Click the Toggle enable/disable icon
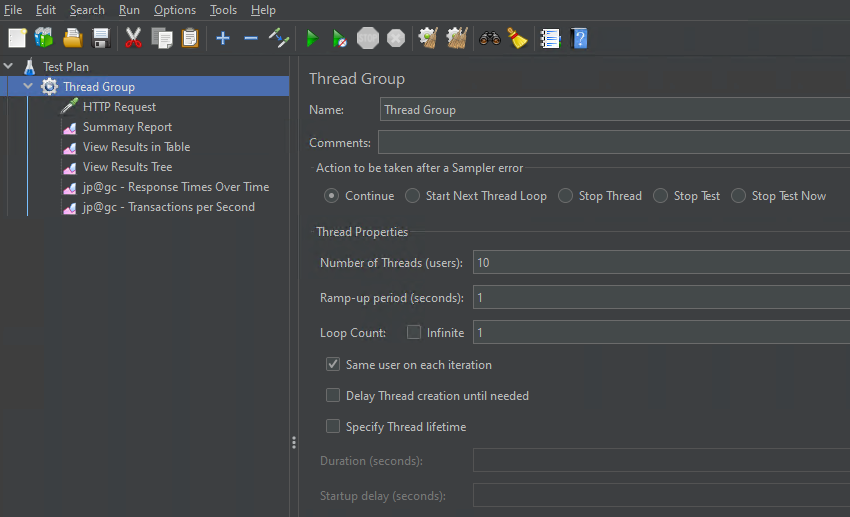Screen dimensions: 850x517 279,38
